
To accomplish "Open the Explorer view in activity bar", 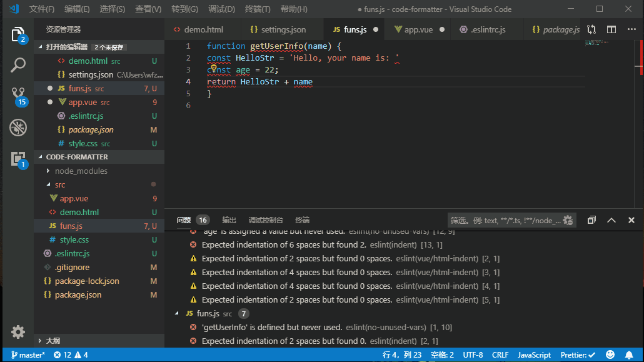I will [x=18, y=35].
